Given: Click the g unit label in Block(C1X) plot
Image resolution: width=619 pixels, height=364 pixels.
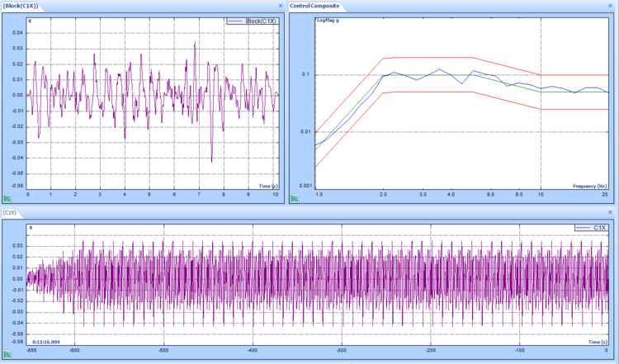Looking at the screenshot, I should [31, 19].
